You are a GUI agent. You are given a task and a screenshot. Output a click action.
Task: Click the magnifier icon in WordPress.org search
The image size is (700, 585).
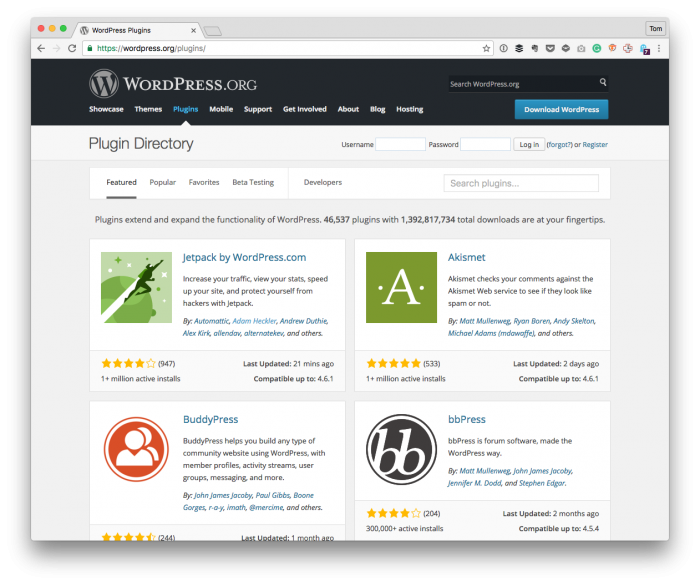click(603, 82)
